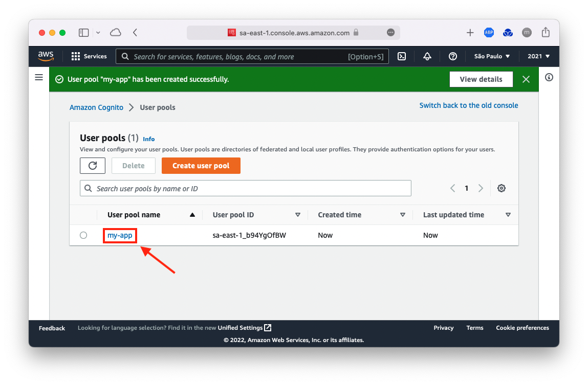
Task: Open the São Paulo region dropdown
Action: click(x=492, y=56)
